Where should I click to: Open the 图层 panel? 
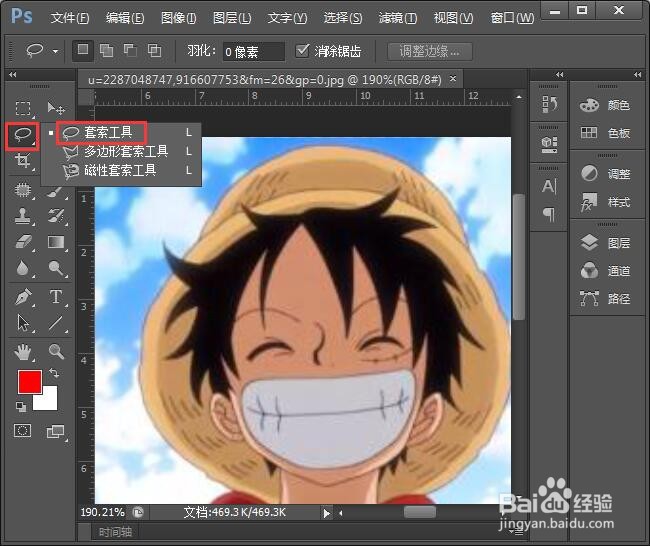605,243
